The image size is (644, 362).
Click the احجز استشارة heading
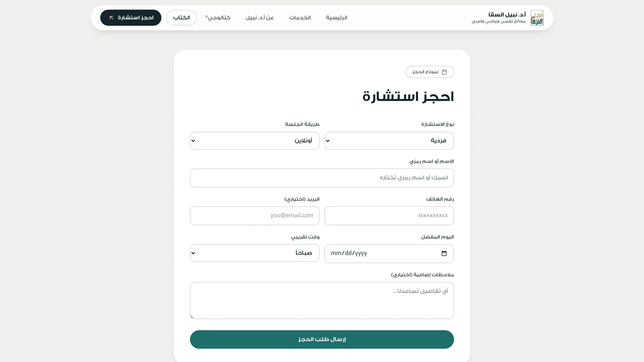pyautogui.click(x=408, y=97)
